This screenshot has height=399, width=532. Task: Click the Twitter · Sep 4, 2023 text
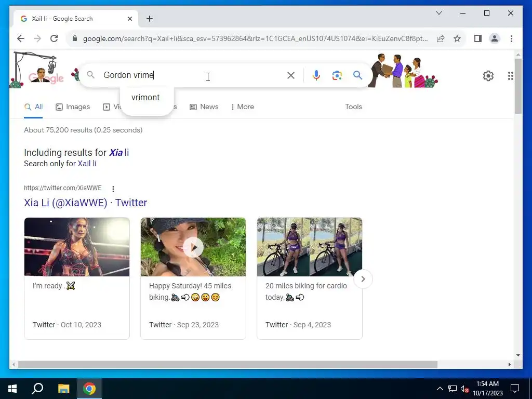point(298,325)
